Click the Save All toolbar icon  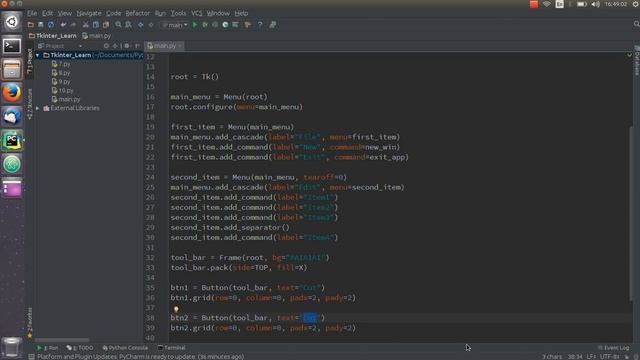pyautogui.click(x=40, y=25)
